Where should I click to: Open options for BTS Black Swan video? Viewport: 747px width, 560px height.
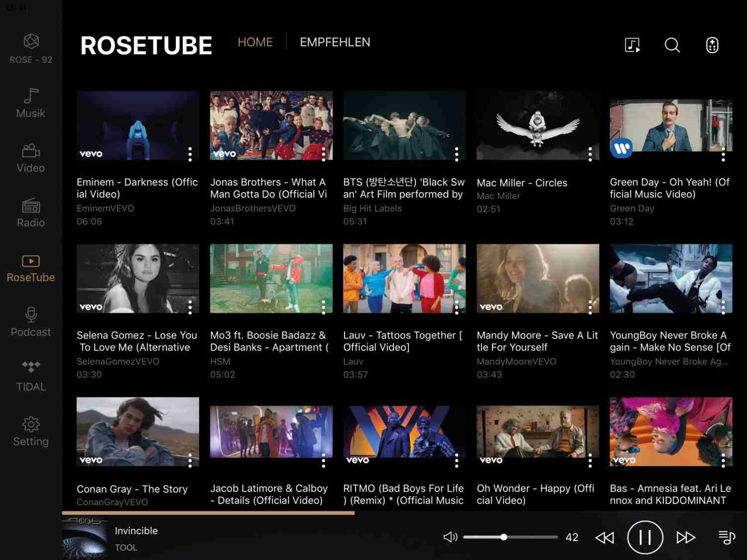click(x=457, y=154)
